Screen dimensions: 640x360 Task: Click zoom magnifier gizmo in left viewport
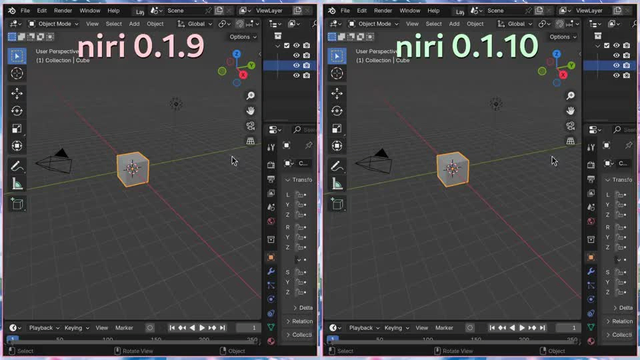coord(250,96)
